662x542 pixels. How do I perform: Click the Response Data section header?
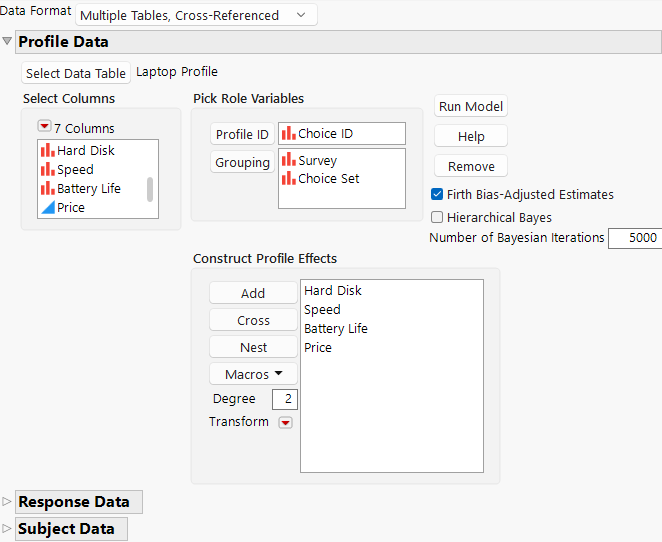tap(79, 502)
